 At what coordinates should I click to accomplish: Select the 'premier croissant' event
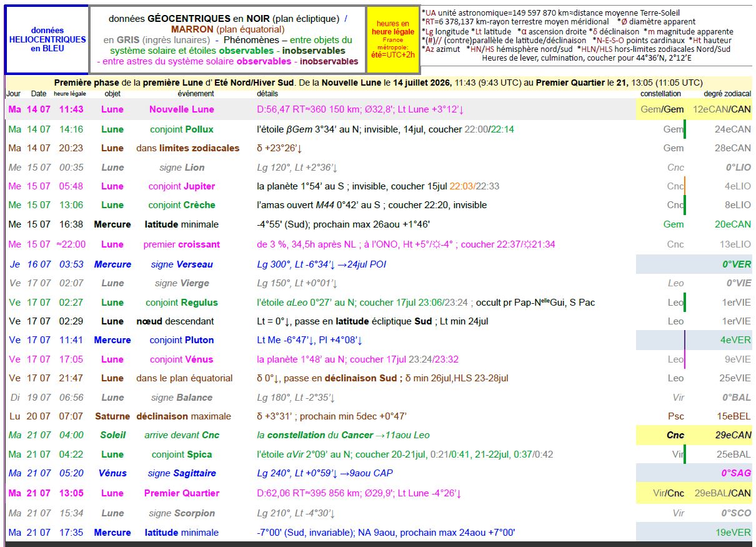181,244
